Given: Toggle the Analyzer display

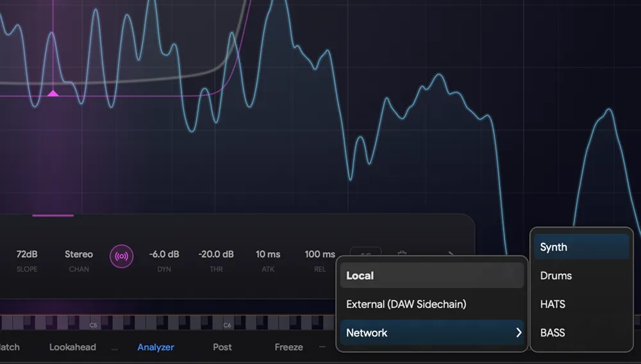Looking at the screenshot, I should point(156,347).
